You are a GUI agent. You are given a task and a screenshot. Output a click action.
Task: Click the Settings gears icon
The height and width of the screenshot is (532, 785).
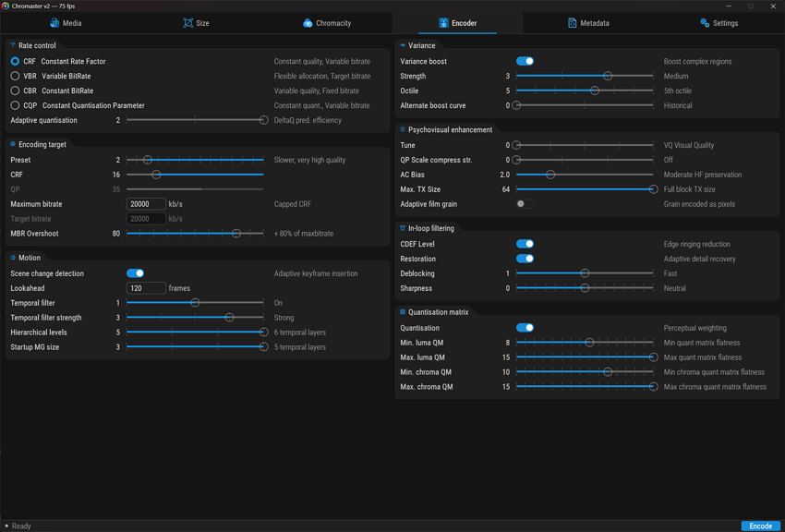(x=705, y=23)
